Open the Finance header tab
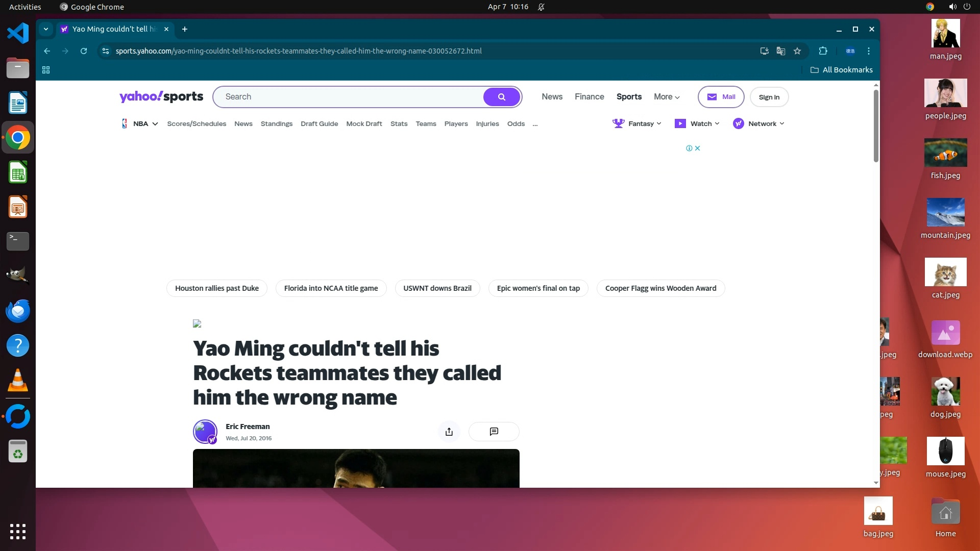 tap(589, 97)
